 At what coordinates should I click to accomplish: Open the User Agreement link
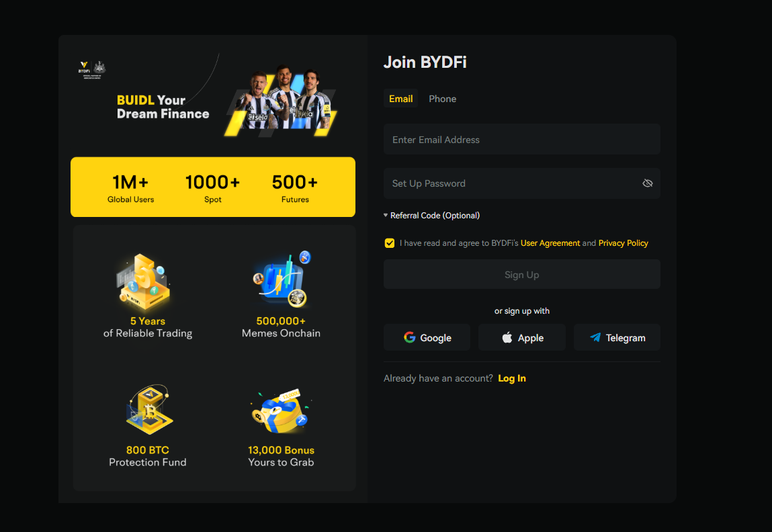point(550,243)
